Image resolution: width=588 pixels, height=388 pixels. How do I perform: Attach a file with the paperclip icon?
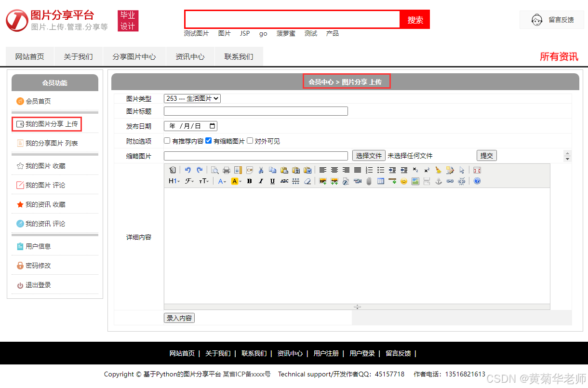pos(369,181)
